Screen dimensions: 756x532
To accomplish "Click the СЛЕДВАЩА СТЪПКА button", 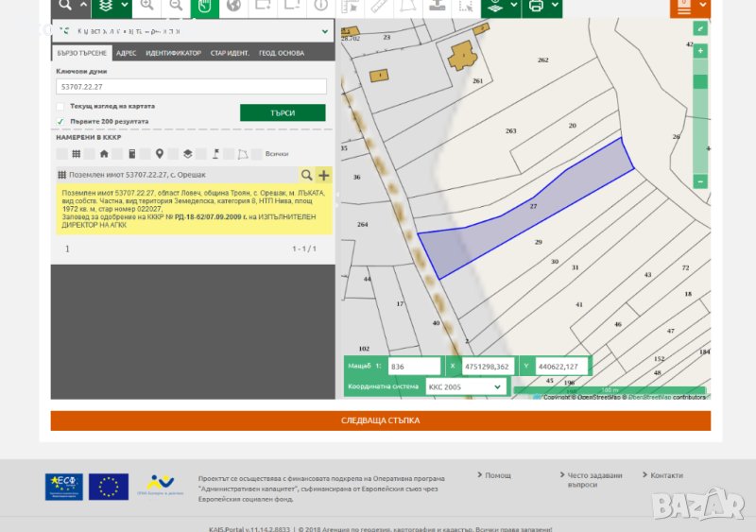I will 380,420.
